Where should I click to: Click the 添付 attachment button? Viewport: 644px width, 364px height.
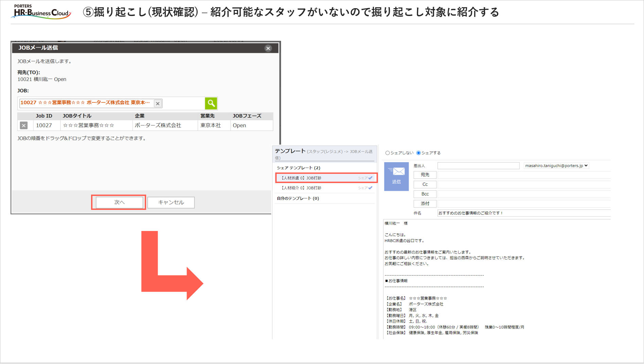(x=425, y=203)
